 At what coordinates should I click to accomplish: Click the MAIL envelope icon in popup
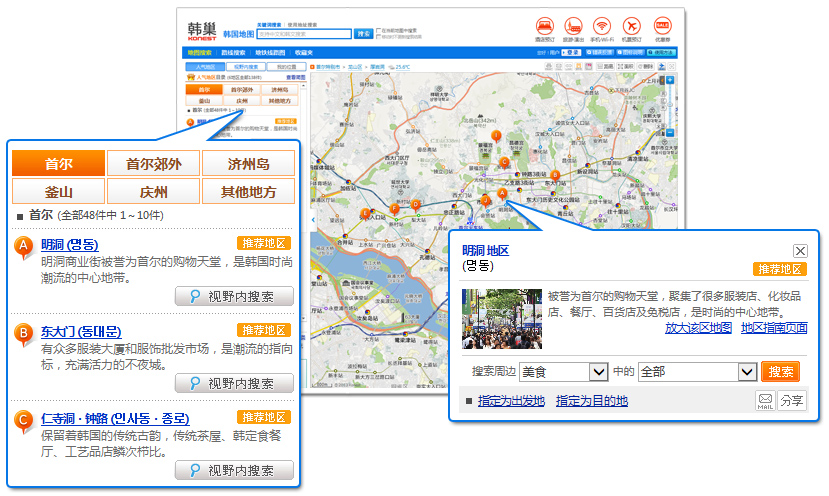[x=765, y=401]
